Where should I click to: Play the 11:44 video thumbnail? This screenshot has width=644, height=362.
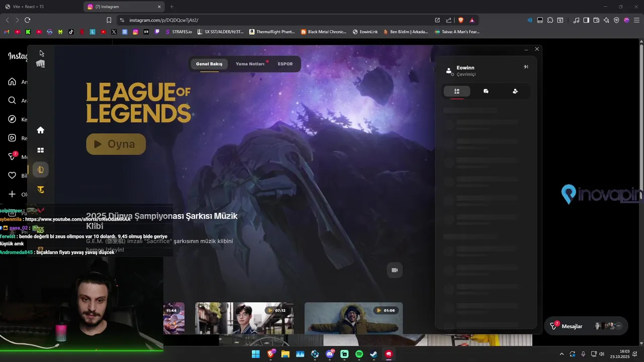pos(174,318)
